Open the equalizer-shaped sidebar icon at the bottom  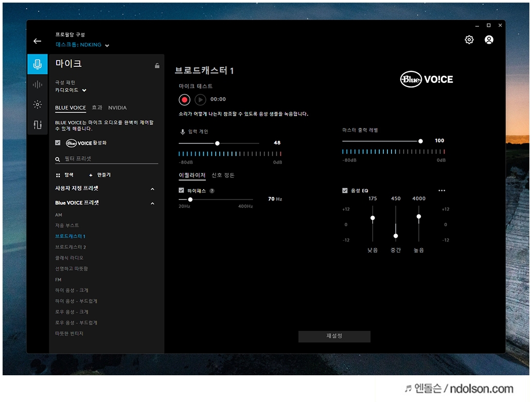point(38,125)
